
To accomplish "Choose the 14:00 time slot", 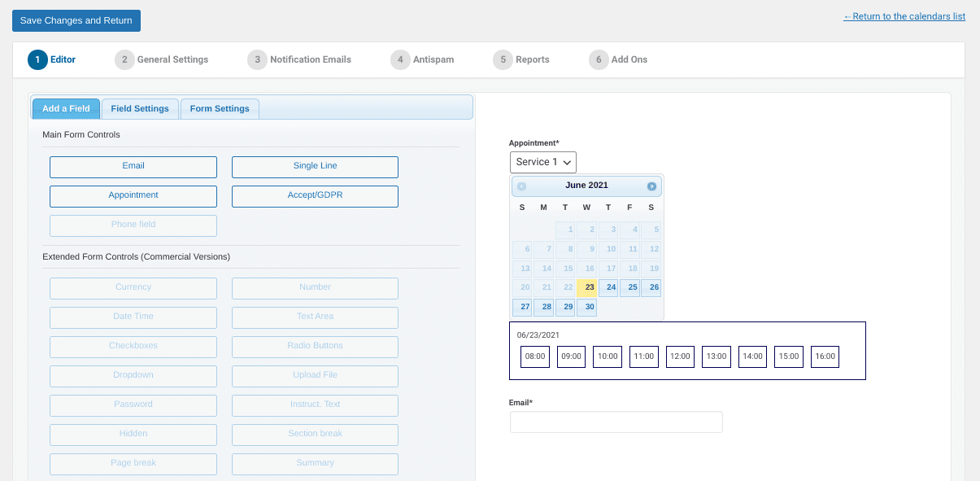I will (x=752, y=356).
